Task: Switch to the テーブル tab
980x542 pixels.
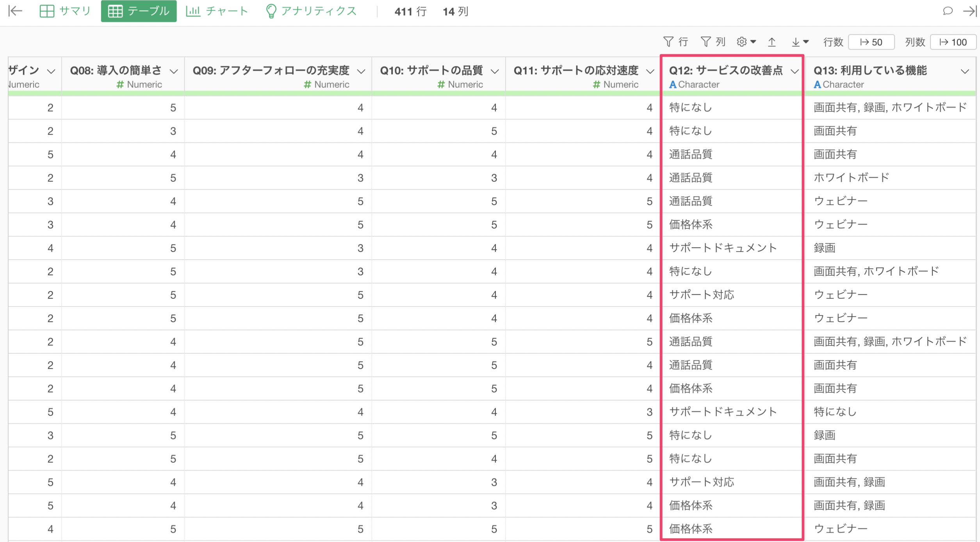Action: (x=139, y=11)
